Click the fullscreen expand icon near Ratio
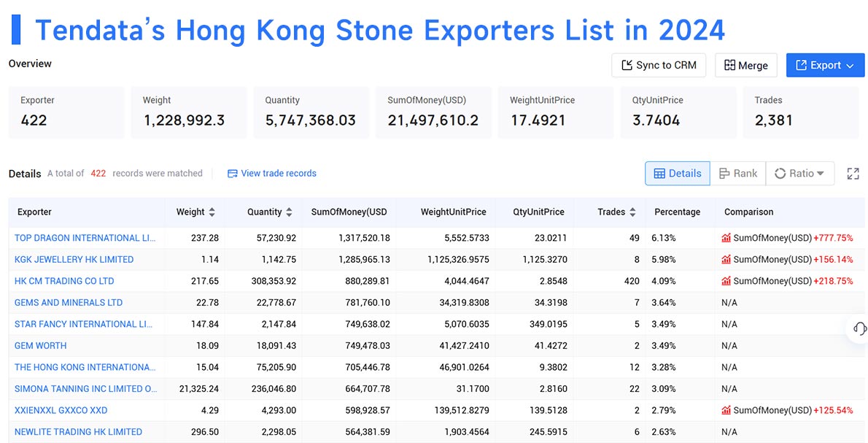 point(853,173)
